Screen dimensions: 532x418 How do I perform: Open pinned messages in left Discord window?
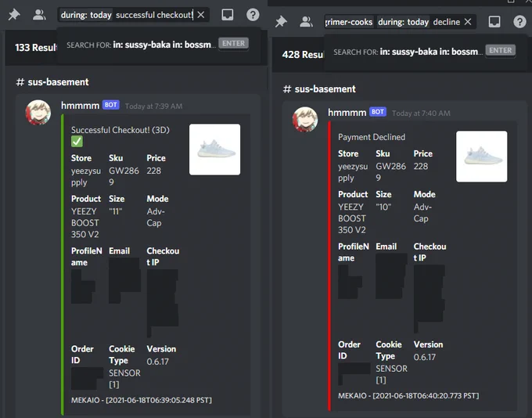pyautogui.click(x=14, y=15)
